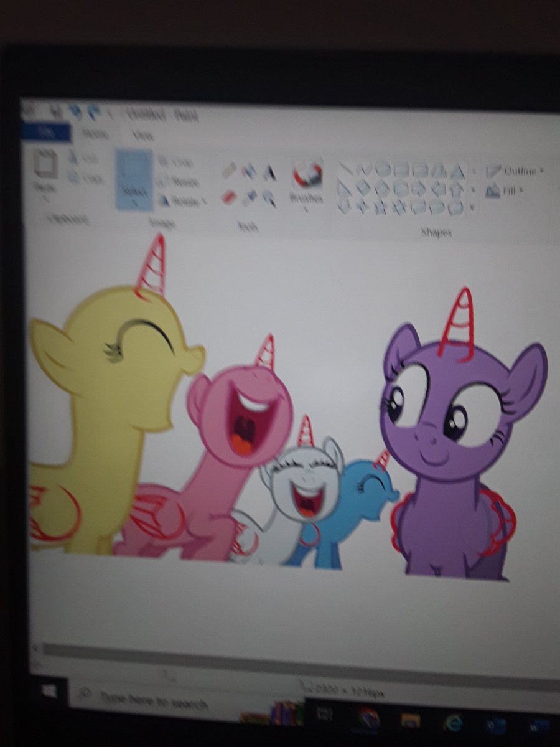560x747 pixels.
Task: Open the Windows Start menu
Action: point(50,691)
